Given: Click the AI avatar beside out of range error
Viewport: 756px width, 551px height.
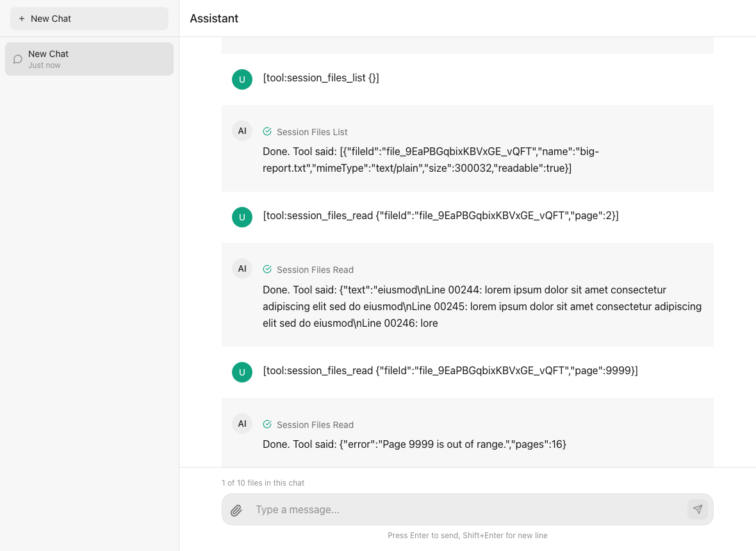Looking at the screenshot, I should pyautogui.click(x=242, y=424).
